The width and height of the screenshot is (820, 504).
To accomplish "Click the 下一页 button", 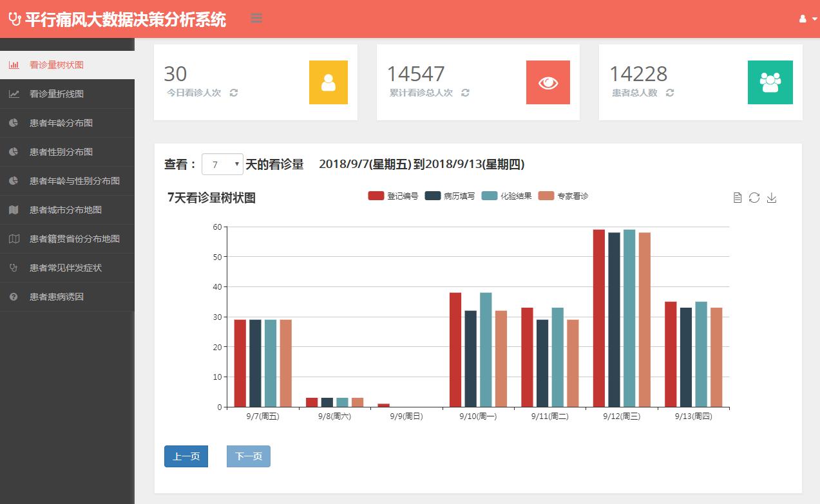I will pyautogui.click(x=249, y=456).
